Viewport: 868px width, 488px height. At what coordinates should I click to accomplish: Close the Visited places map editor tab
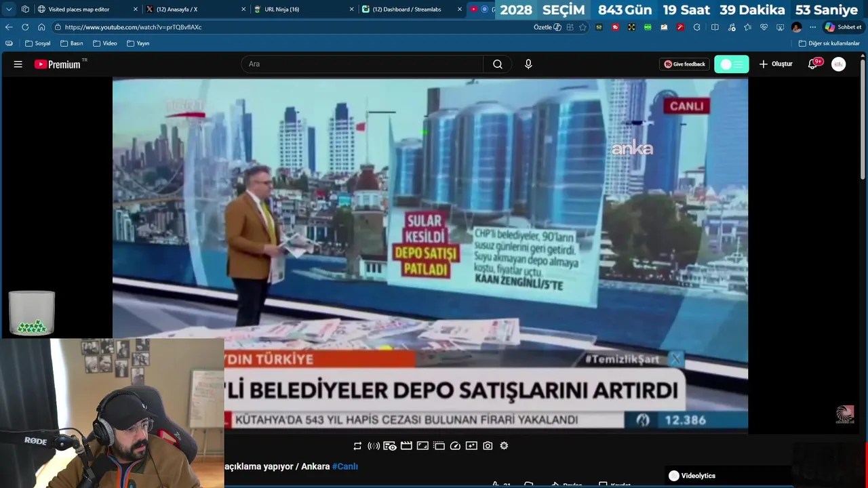click(135, 9)
